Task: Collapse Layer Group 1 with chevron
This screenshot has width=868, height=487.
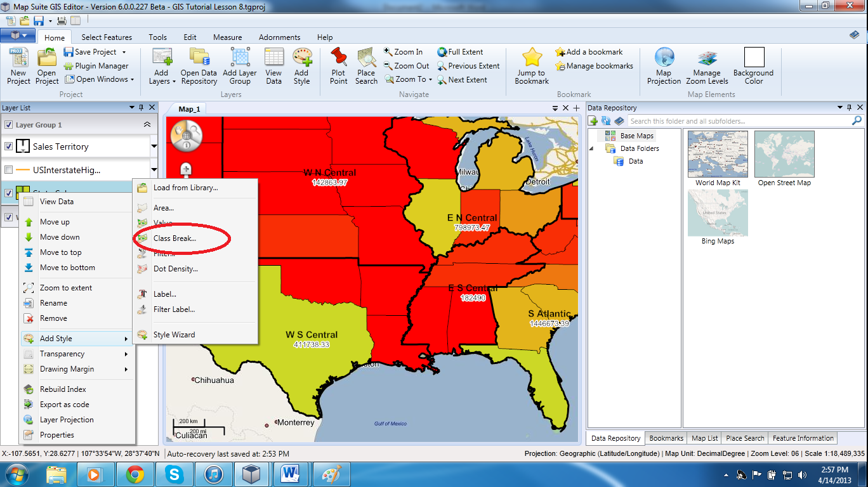Action: [147, 125]
